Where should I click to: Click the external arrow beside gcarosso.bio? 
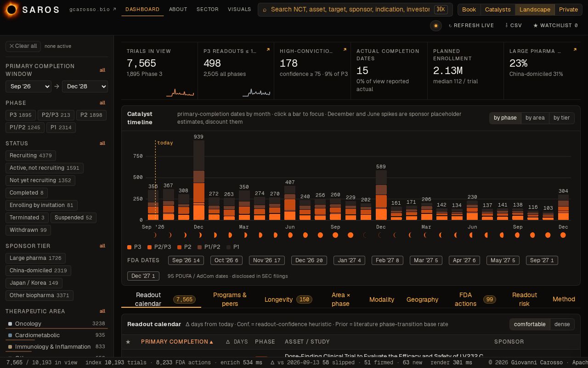(114, 9)
